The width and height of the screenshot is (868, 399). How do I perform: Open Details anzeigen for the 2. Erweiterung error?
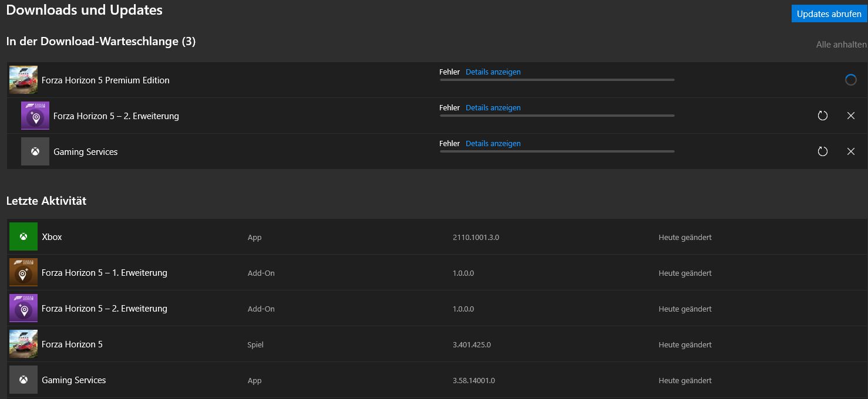[493, 107]
